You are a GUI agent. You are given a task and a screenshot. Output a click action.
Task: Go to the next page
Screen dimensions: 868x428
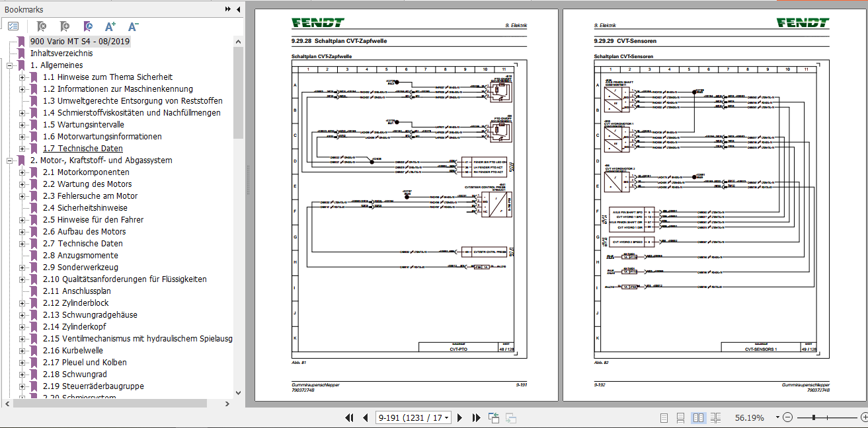(x=461, y=417)
